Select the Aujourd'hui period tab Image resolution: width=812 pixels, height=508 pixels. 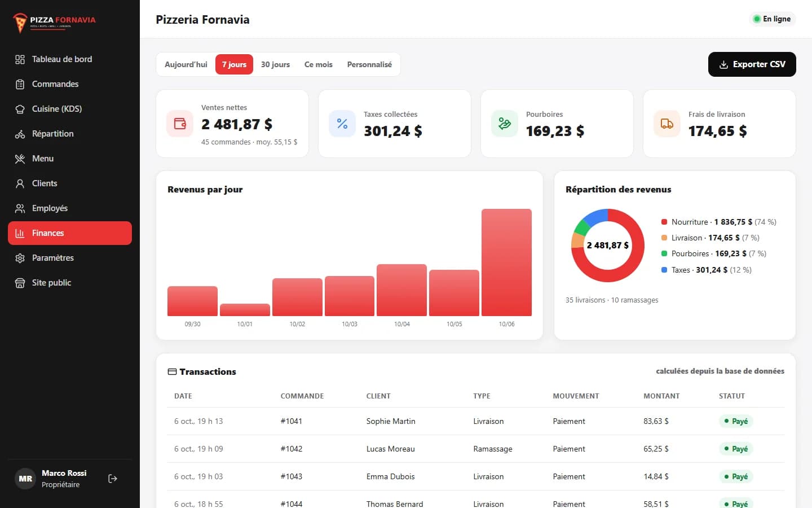[186, 64]
